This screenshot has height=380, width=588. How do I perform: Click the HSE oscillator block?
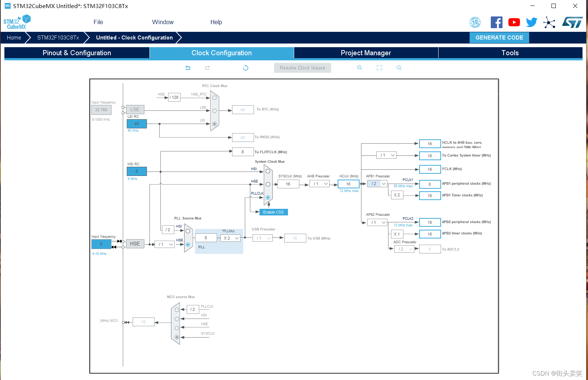point(135,244)
